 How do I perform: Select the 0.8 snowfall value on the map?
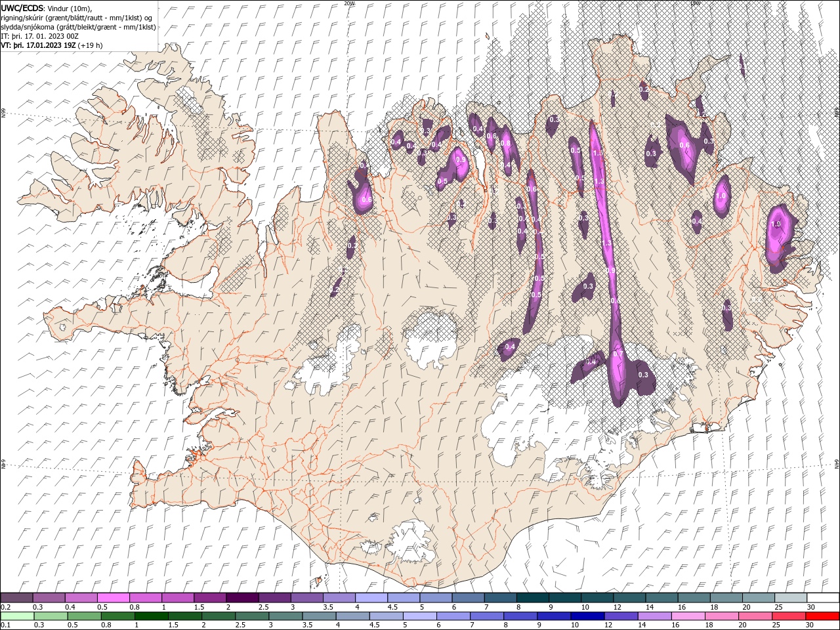pos(505,143)
